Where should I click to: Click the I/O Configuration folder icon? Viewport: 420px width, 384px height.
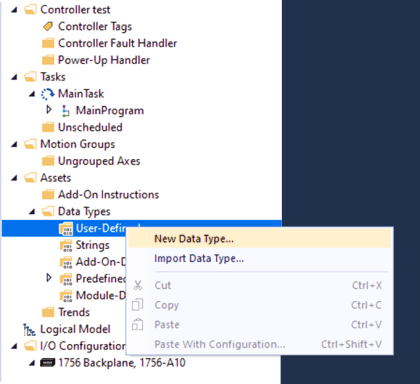pos(30,346)
